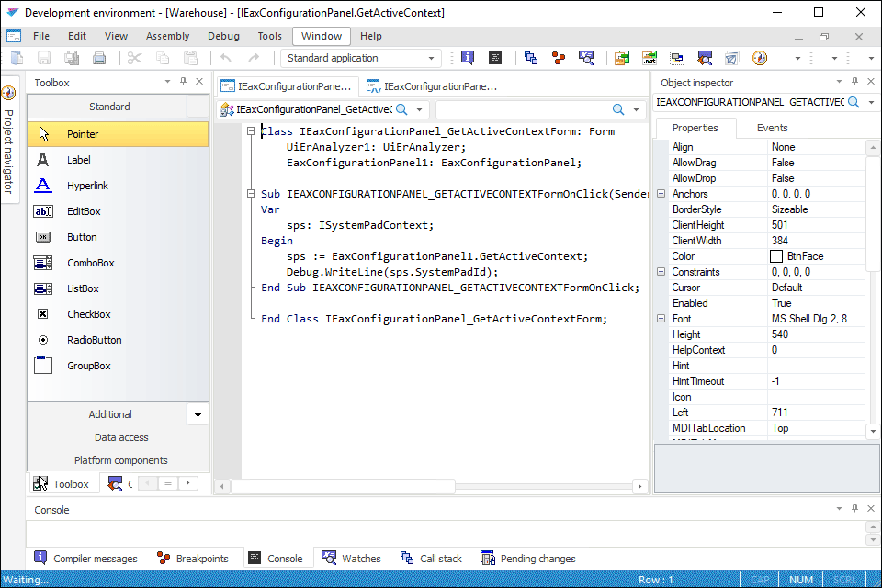Expand the Font property node

click(x=661, y=319)
